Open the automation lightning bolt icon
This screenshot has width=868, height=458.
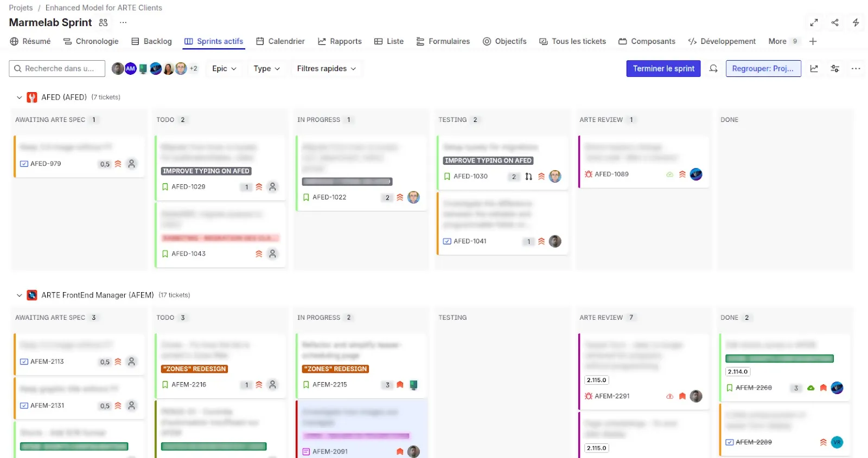(x=856, y=23)
